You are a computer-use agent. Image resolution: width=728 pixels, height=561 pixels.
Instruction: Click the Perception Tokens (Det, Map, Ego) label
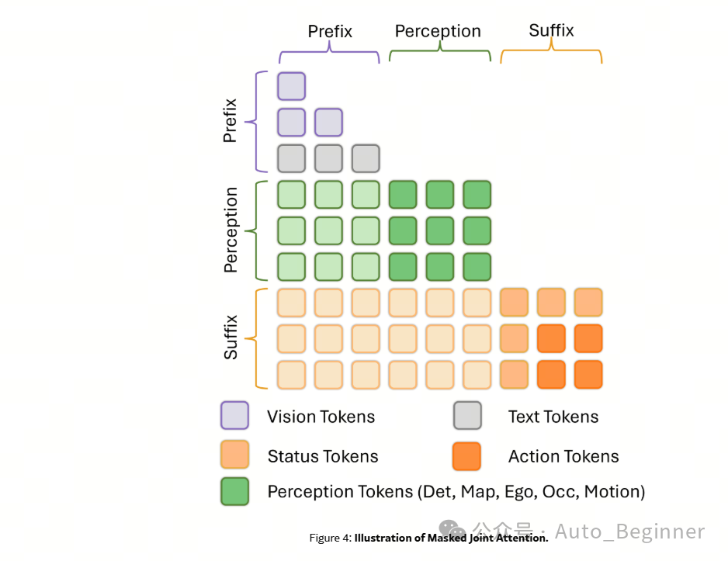pos(456,492)
